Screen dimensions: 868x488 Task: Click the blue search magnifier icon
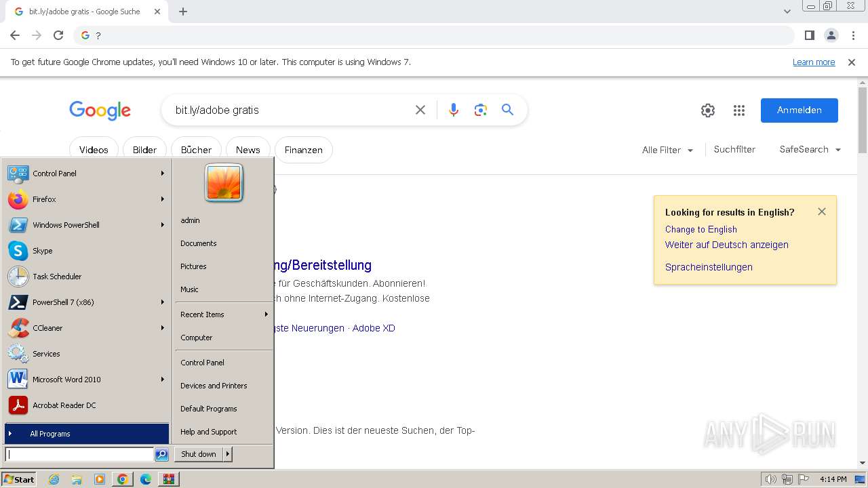[507, 110]
